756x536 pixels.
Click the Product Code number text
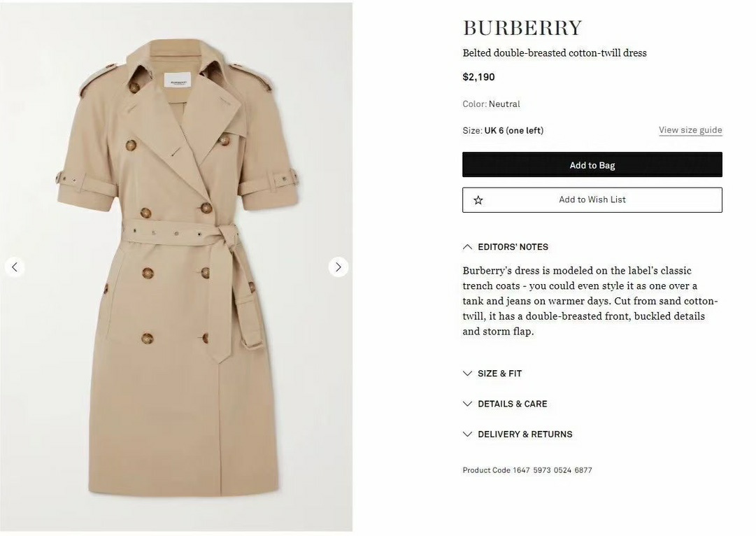tap(552, 470)
